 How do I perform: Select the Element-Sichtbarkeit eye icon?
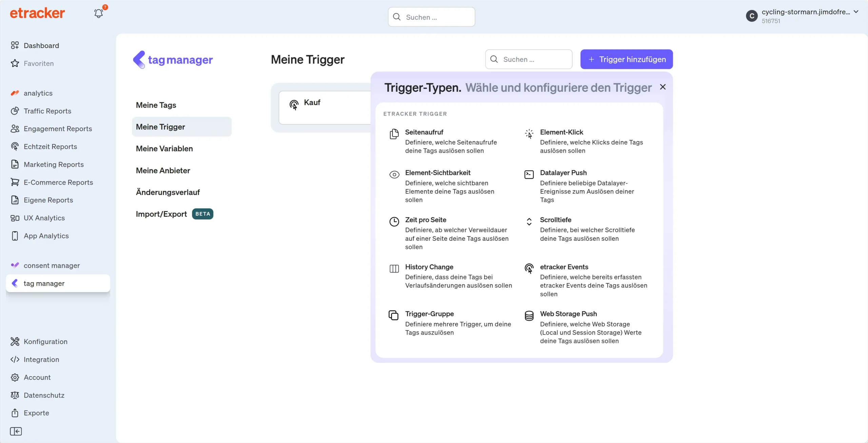point(394,174)
